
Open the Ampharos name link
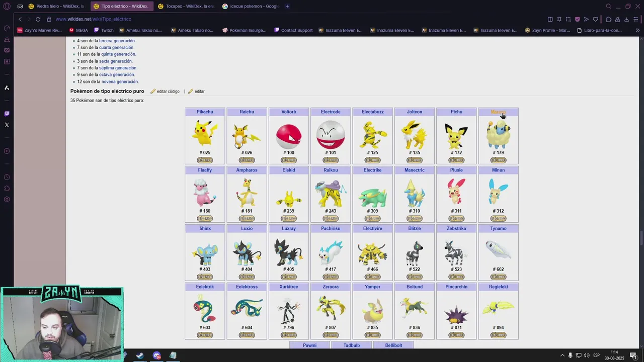coord(247,170)
